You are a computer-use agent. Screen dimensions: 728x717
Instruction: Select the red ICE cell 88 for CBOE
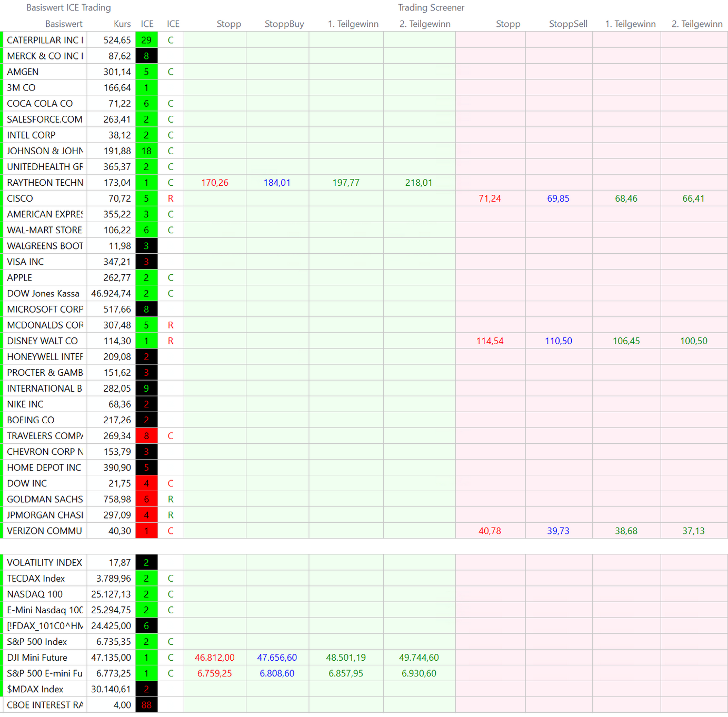[x=146, y=705]
